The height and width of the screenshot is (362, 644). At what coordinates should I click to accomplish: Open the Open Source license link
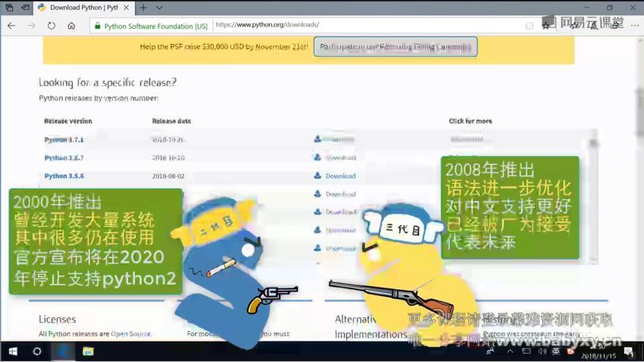(131, 334)
